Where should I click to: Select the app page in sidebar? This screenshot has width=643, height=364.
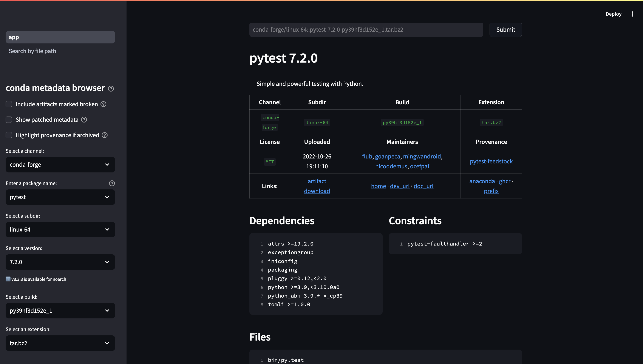pyautogui.click(x=60, y=37)
